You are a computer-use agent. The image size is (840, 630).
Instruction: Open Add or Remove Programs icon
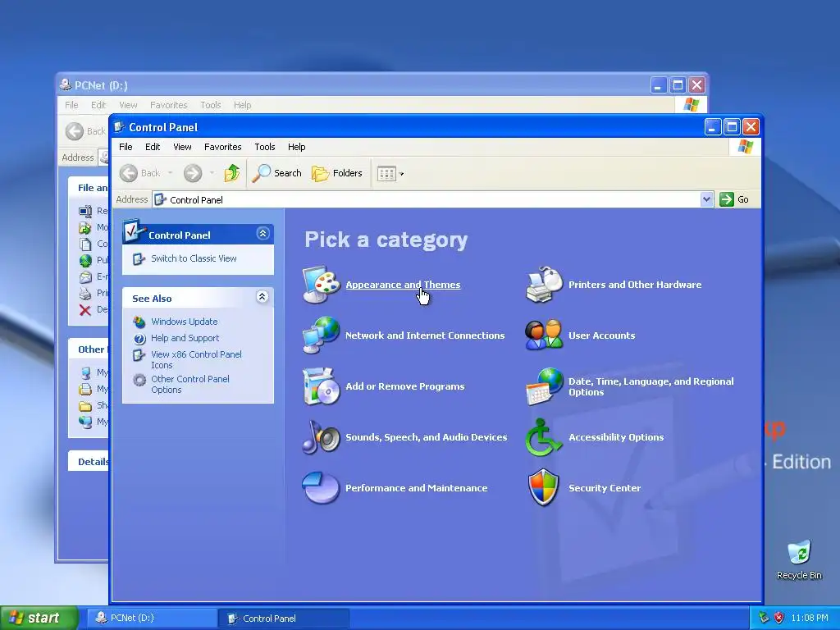[x=321, y=386]
